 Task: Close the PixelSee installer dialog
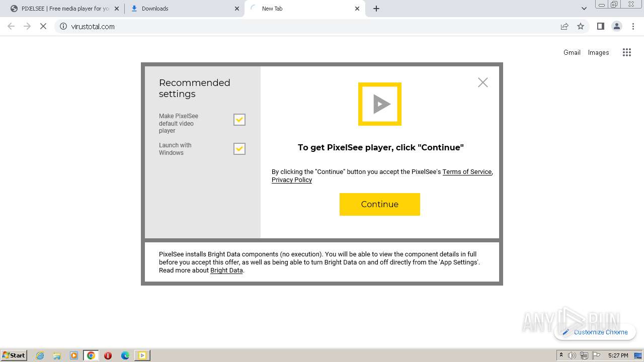[x=483, y=82]
